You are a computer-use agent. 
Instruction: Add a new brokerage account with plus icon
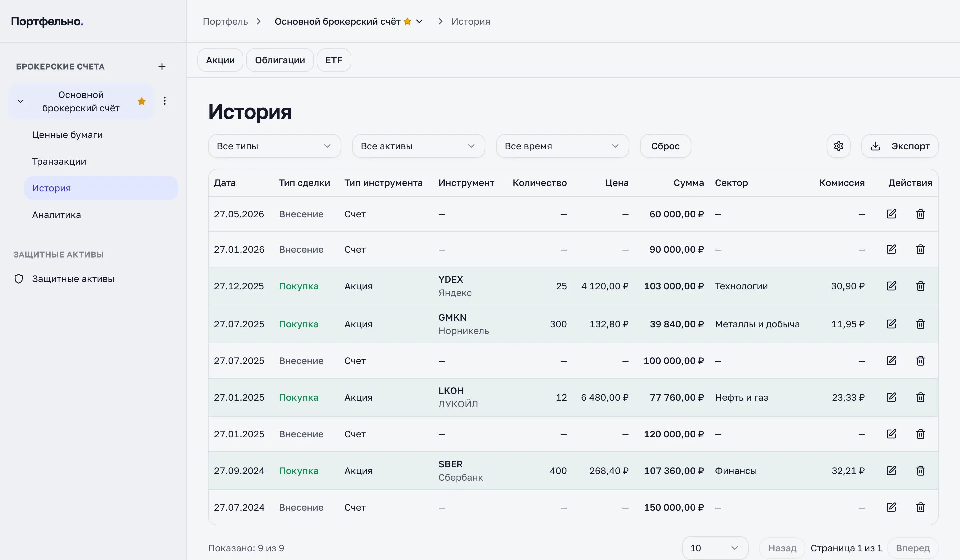pos(162,67)
